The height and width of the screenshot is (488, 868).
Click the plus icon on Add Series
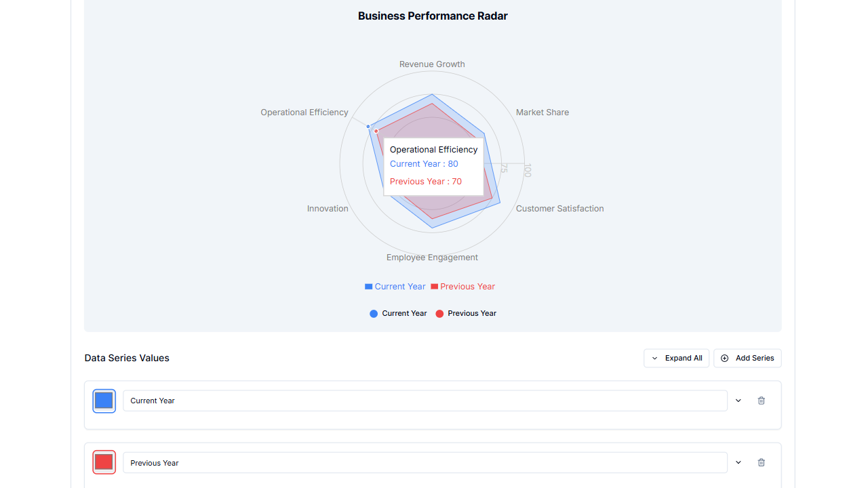pos(724,358)
